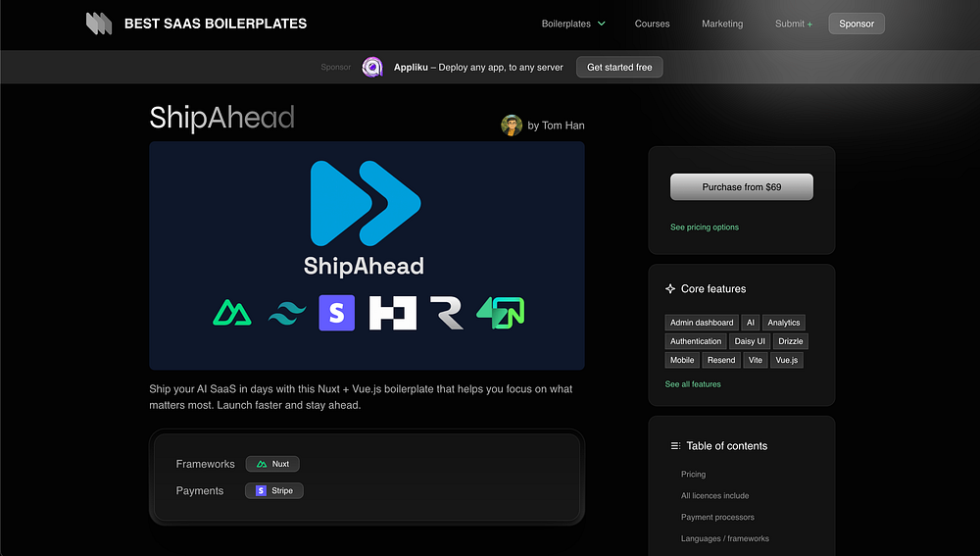Select the Analytics feature tag

click(783, 323)
